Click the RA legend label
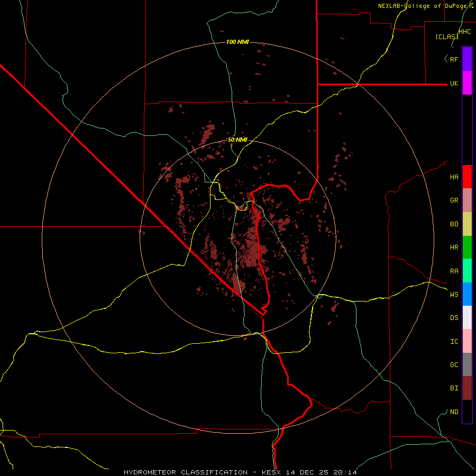This screenshot has height=476, width=476. point(454,271)
